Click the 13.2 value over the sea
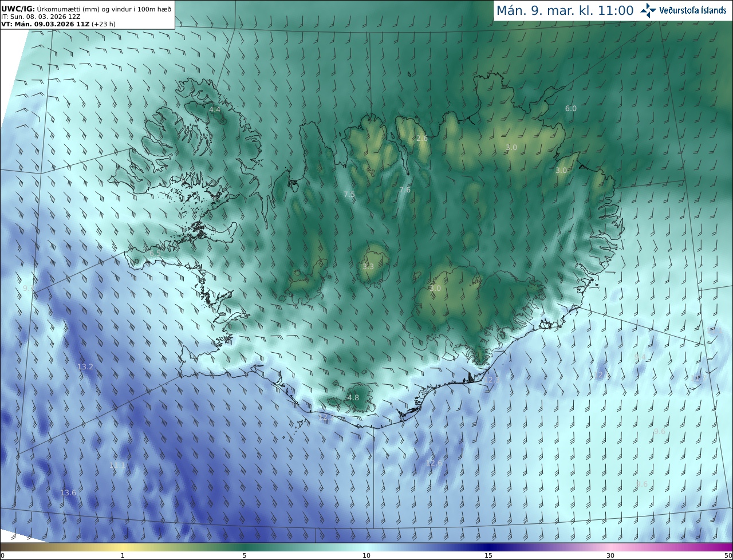The image size is (733, 560). (x=85, y=366)
